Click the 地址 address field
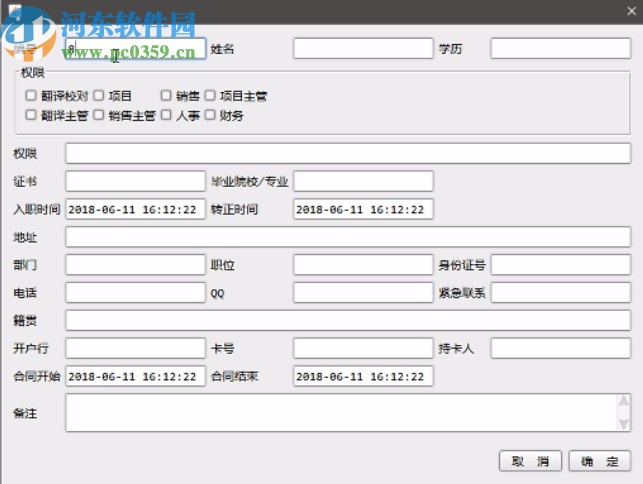643x484 pixels. [348, 237]
